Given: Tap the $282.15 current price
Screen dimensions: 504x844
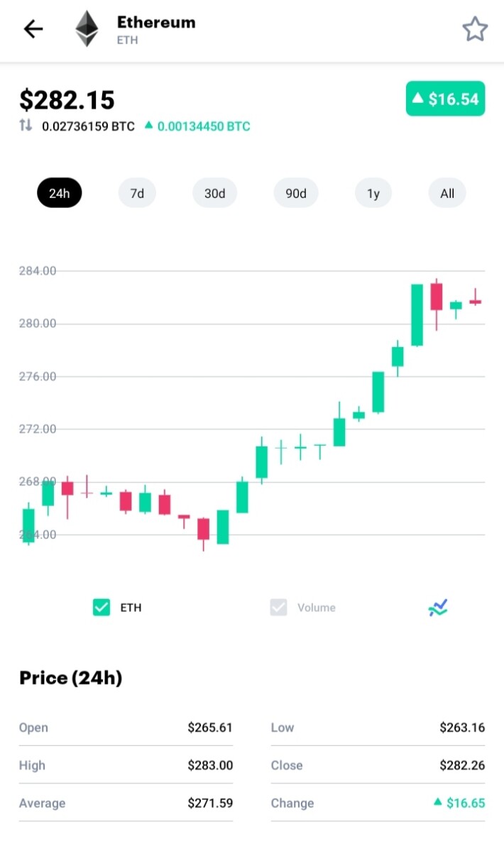Looking at the screenshot, I should (67, 100).
